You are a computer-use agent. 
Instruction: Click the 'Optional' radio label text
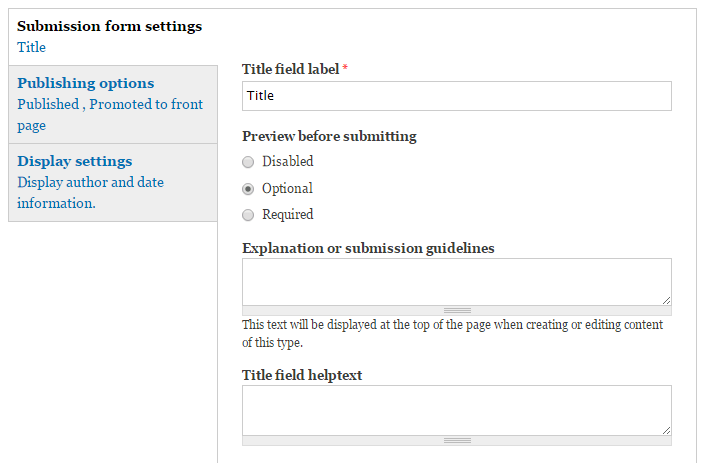[x=287, y=189]
